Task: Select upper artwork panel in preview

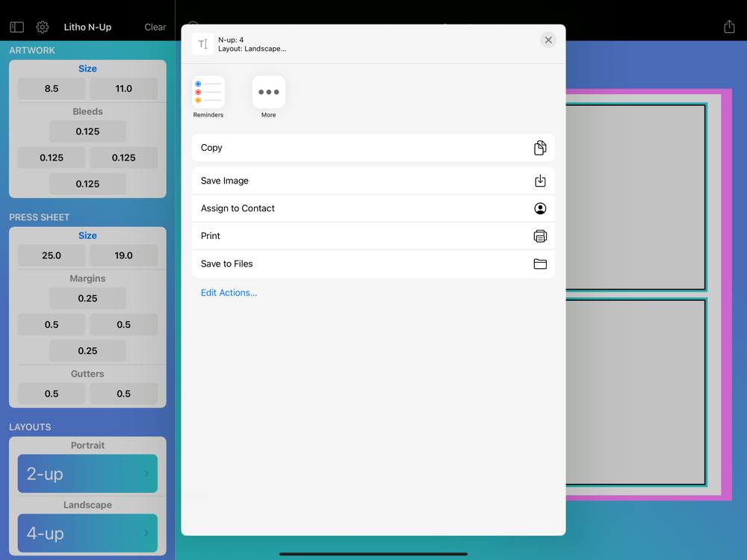Action: click(x=635, y=197)
